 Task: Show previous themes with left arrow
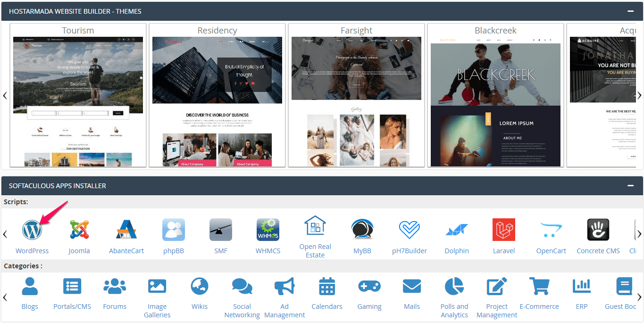(x=5, y=95)
